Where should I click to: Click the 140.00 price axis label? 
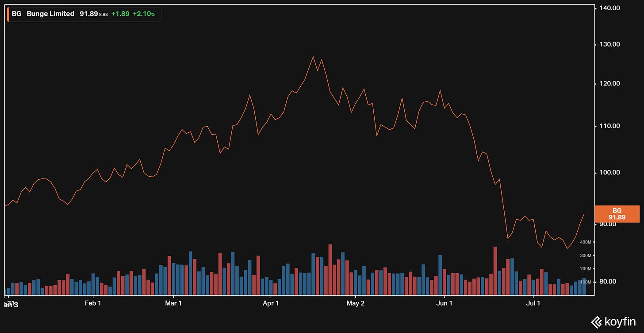(x=610, y=8)
